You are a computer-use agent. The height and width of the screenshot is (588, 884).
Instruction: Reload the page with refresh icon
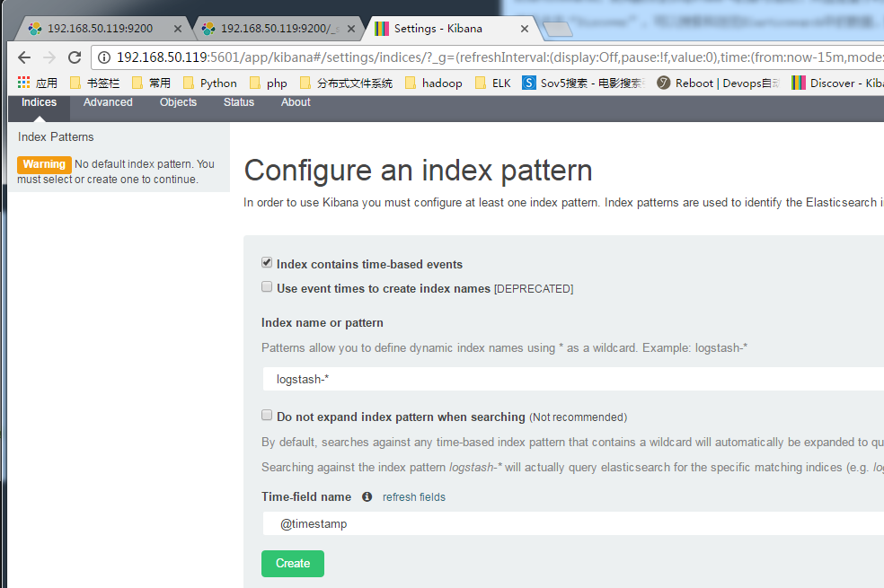[75, 57]
